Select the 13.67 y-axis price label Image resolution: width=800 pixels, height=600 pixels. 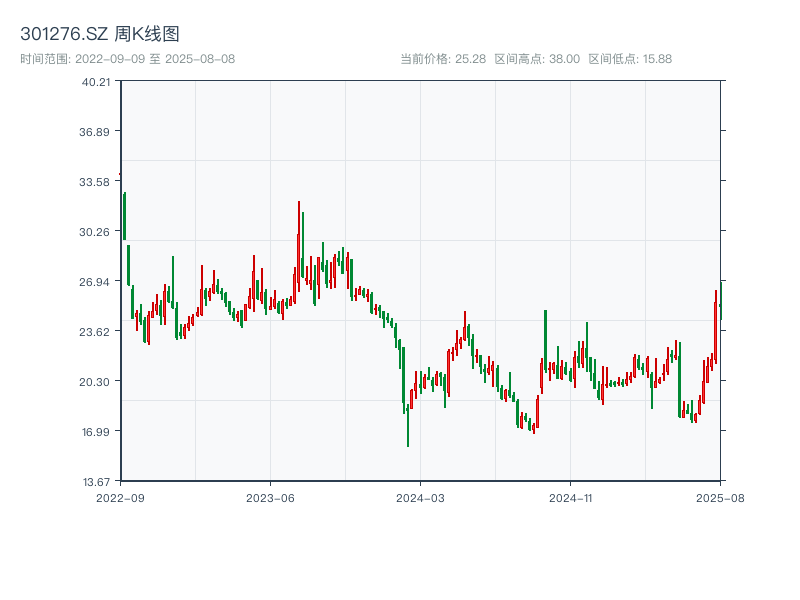96,482
